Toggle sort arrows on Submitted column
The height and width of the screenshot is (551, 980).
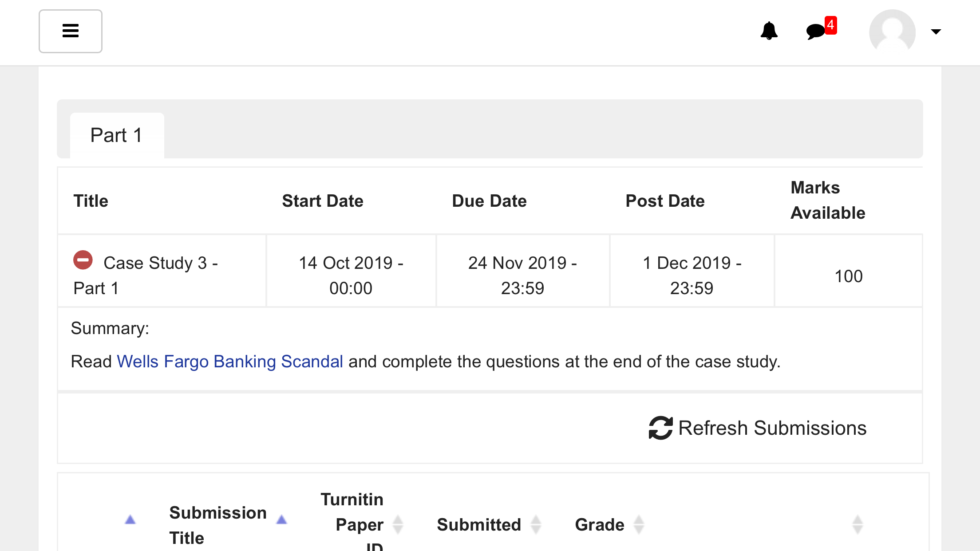[536, 525]
